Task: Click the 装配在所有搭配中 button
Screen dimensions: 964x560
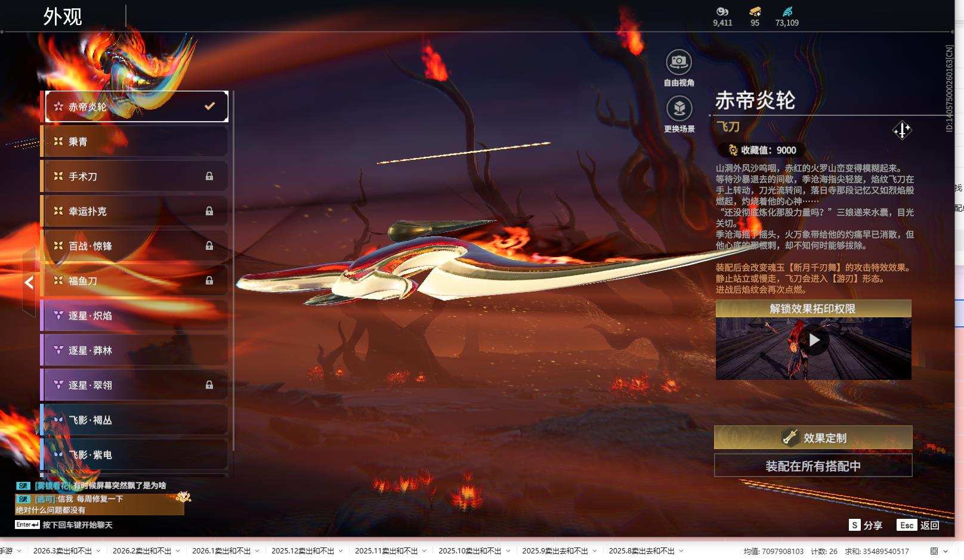Action: (812, 466)
